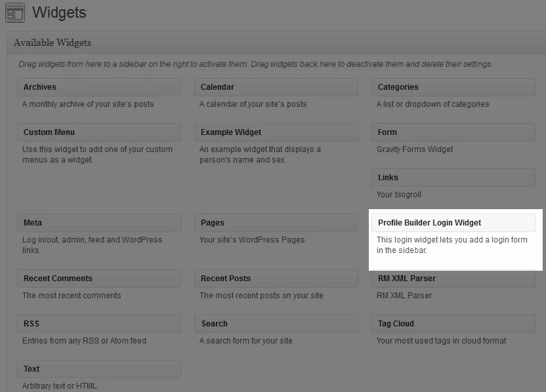Click the Recent Comments widget
Viewport: 546px width, 392px height.
pos(98,279)
